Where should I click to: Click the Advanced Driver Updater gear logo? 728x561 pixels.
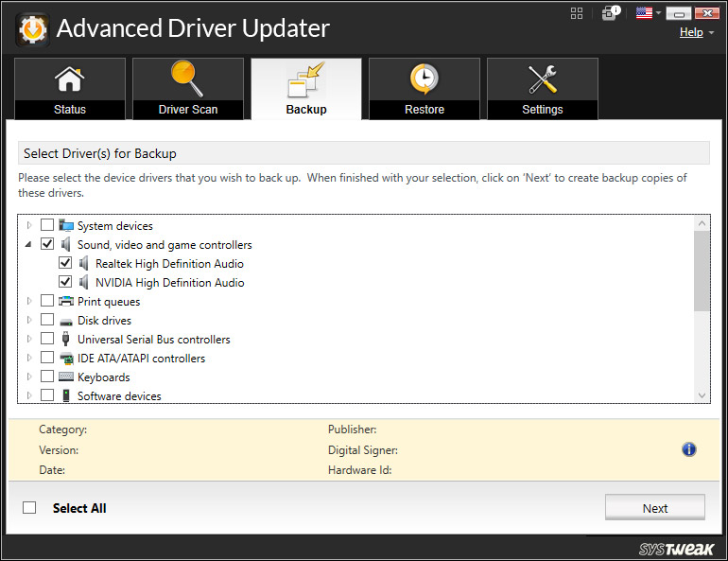click(32, 29)
